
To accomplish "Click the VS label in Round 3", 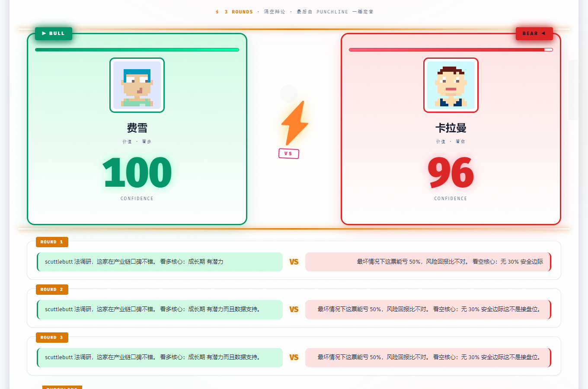I will [294, 357].
